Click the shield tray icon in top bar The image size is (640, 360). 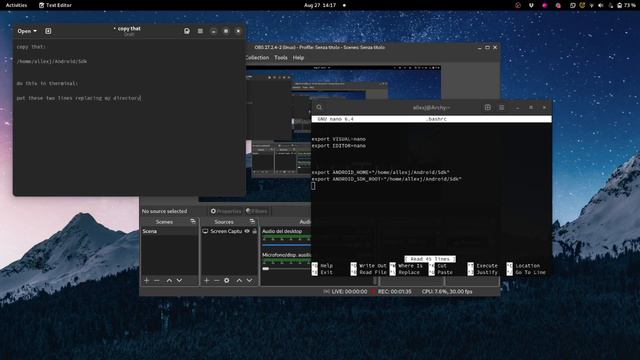[531, 5]
